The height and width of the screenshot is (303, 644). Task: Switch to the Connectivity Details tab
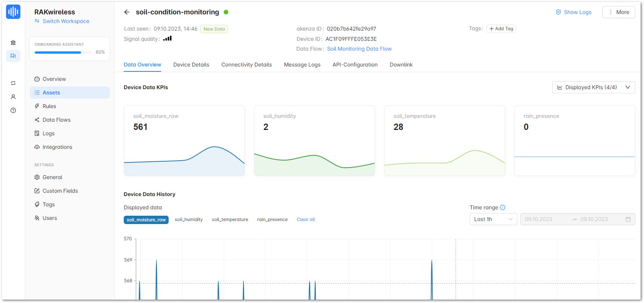point(246,65)
